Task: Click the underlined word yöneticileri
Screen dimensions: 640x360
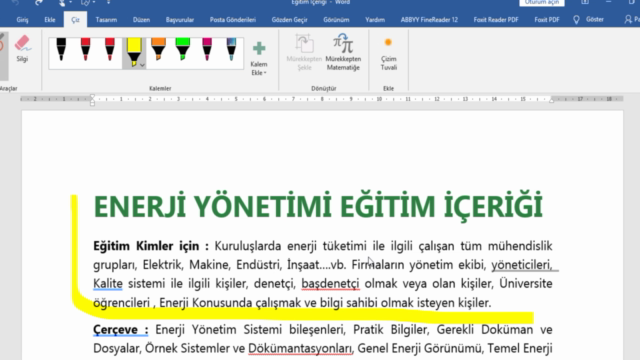Action: point(522,265)
